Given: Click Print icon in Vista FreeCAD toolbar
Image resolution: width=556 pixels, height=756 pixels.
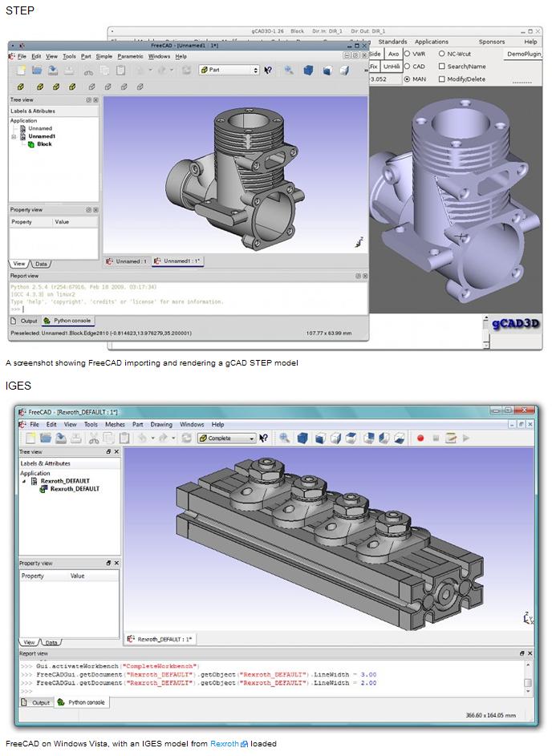Looking at the screenshot, I should (75, 438).
